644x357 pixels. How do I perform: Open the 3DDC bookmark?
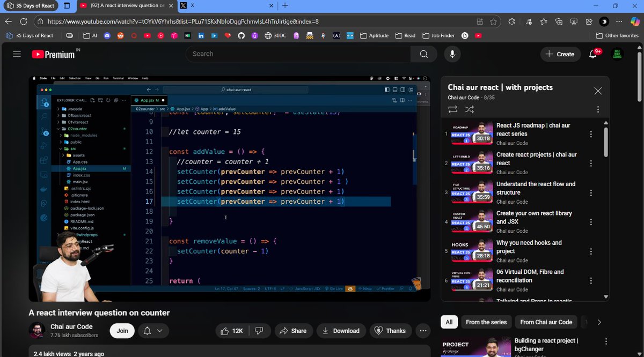tap(276, 35)
